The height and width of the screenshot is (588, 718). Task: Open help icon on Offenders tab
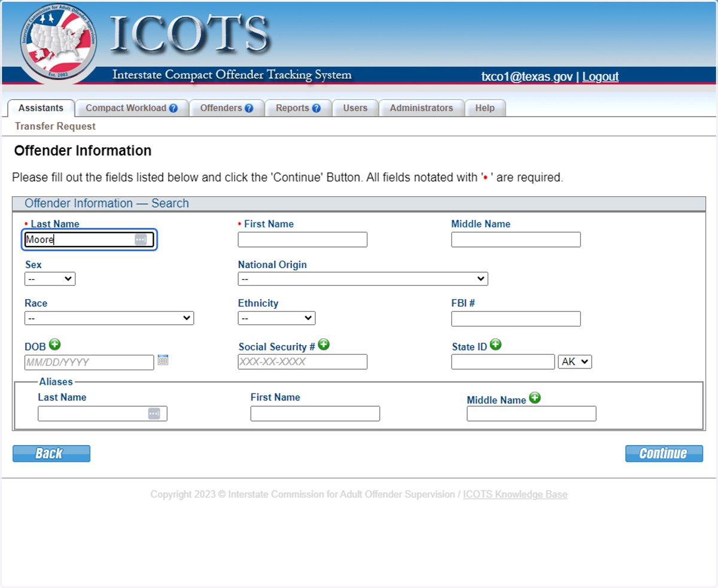[249, 108]
